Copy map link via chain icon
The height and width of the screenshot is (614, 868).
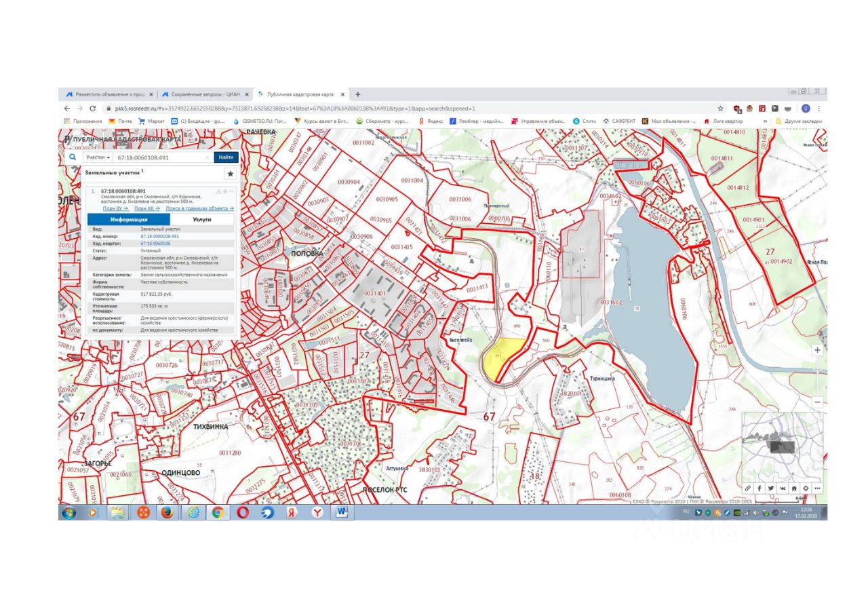pos(747,488)
